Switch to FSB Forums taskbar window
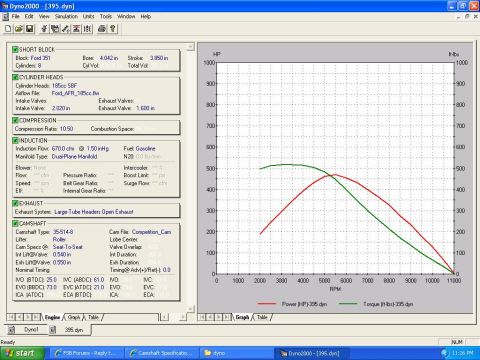Image resolution: width=480 pixels, height=360 pixels. pyautogui.click(x=87, y=353)
